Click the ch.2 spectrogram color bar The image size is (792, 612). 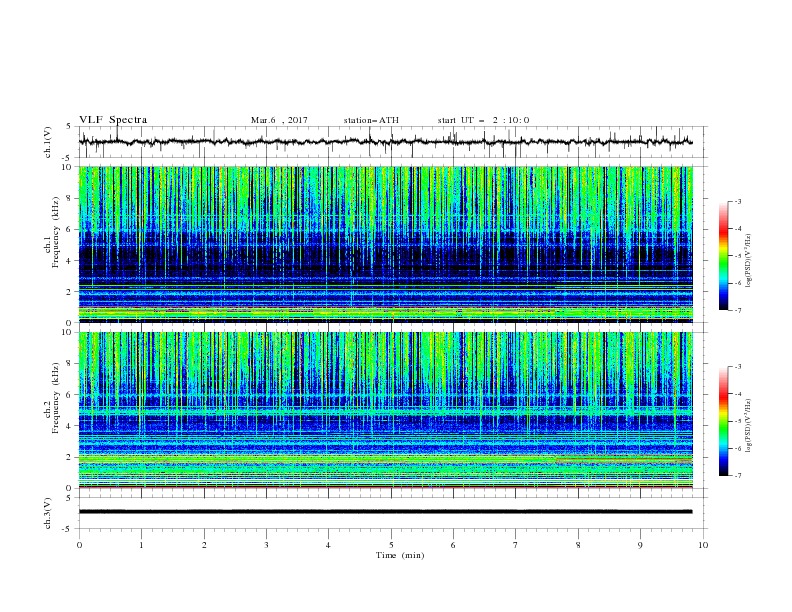[723, 421]
